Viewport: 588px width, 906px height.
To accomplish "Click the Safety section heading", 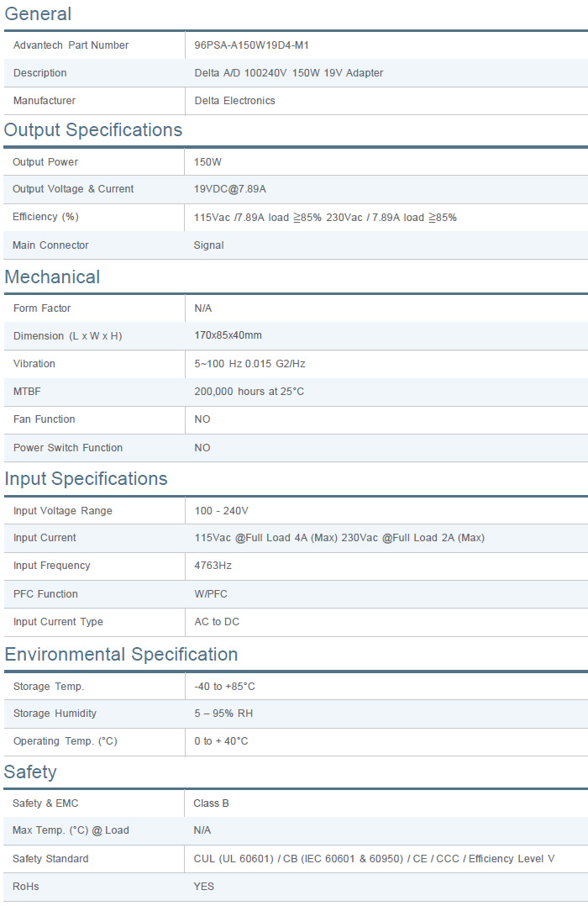I will coord(30,772).
